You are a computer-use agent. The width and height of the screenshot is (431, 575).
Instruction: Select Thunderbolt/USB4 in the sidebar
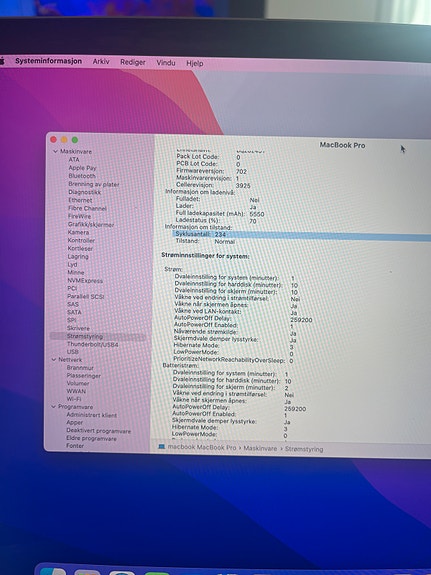pyautogui.click(x=92, y=344)
